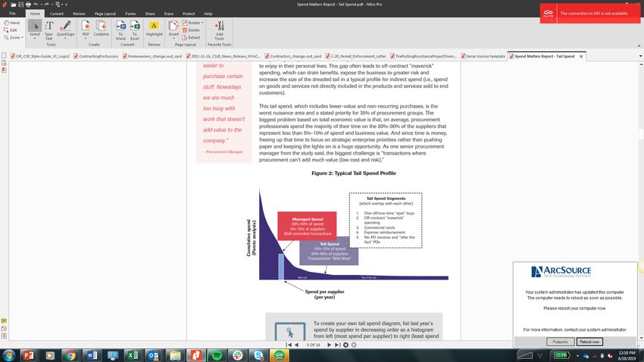Open the File menu
Viewport: 644px width, 362px height.
[x=12, y=14]
